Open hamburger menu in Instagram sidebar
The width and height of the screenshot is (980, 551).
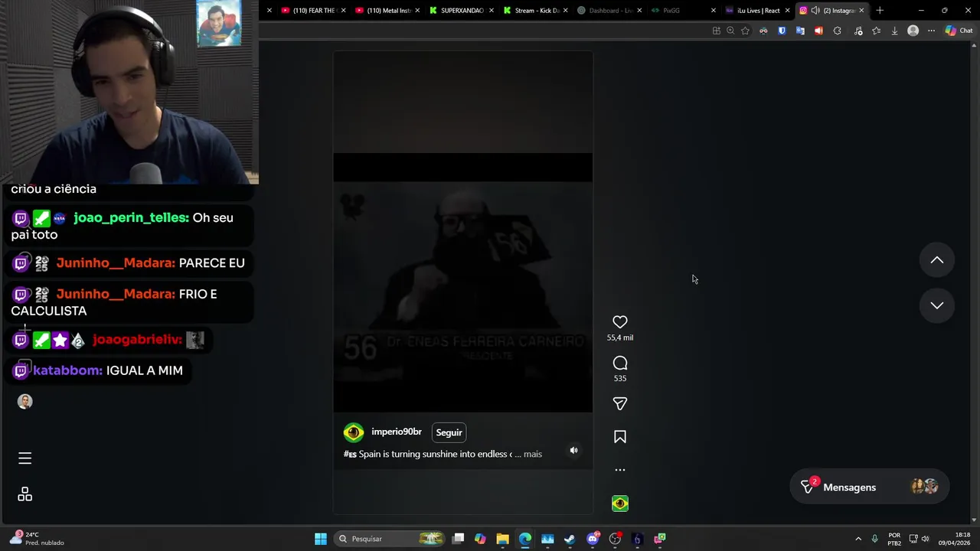tap(24, 458)
